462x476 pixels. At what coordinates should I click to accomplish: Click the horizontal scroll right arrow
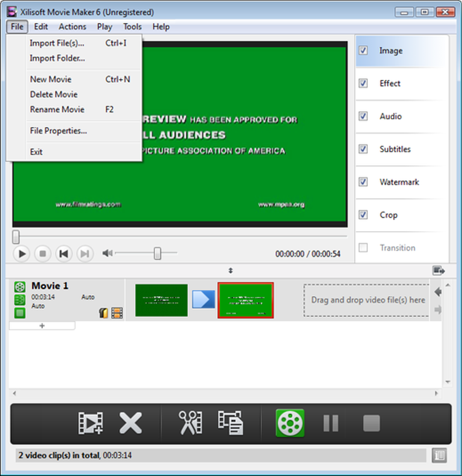tap(437, 394)
